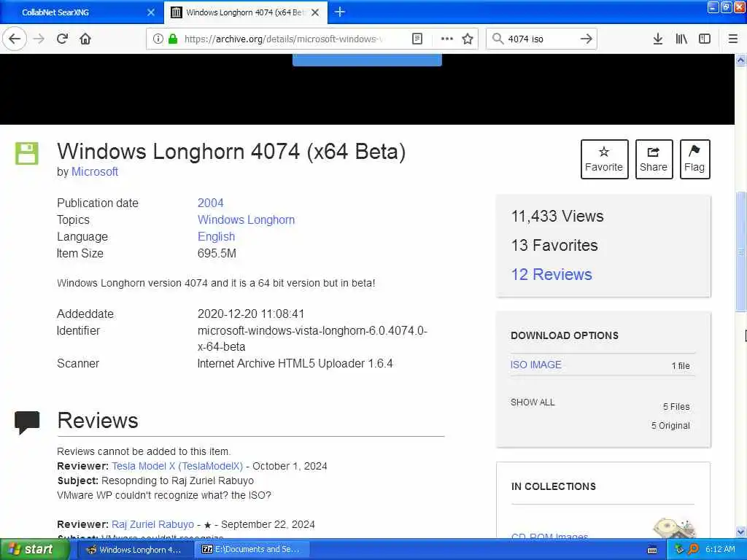The height and width of the screenshot is (560, 747).
Task: Click the green secure connection padlock
Action: tap(172, 39)
